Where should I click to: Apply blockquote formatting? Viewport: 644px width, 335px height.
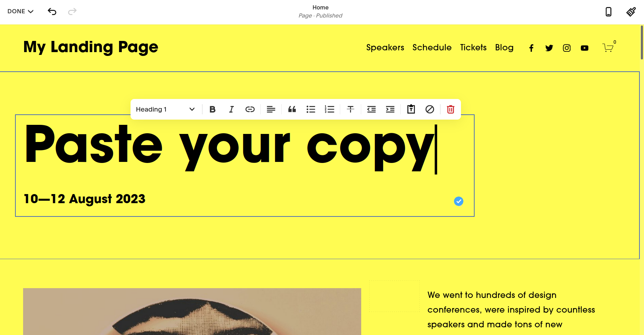point(292,109)
